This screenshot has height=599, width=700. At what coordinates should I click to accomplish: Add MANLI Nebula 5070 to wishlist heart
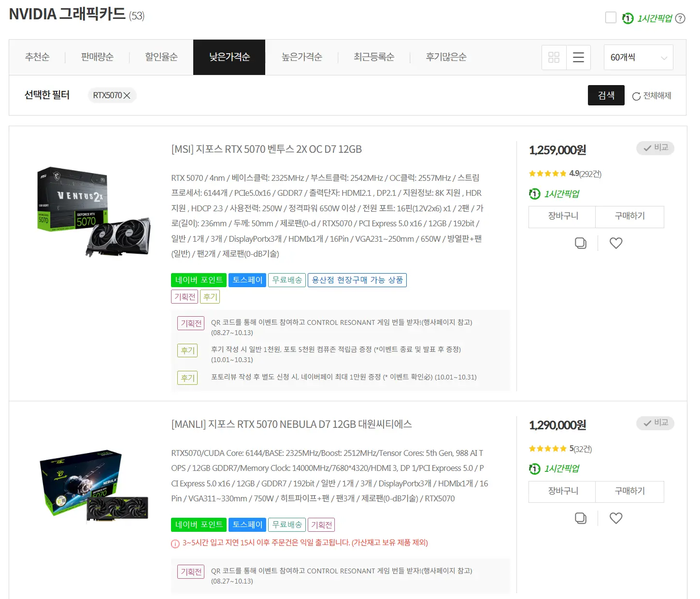point(616,518)
